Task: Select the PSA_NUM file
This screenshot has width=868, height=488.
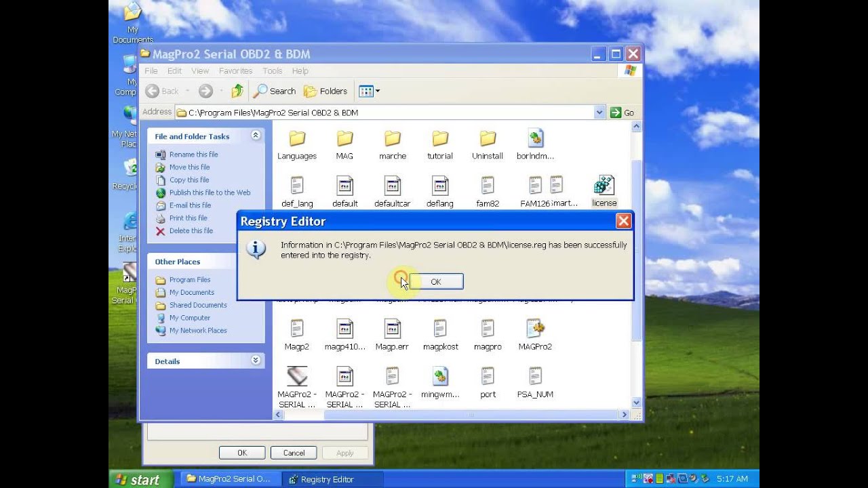Action: point(535,382)
